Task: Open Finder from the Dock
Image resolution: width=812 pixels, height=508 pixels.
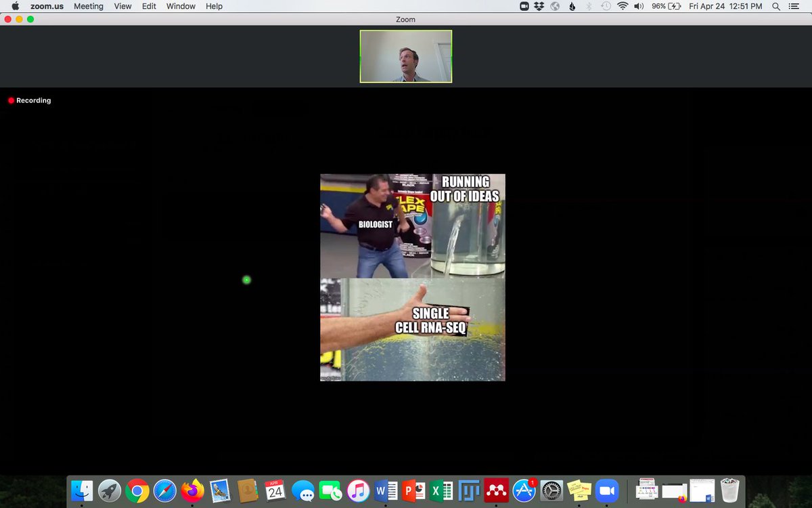Action: click(82, 490)
